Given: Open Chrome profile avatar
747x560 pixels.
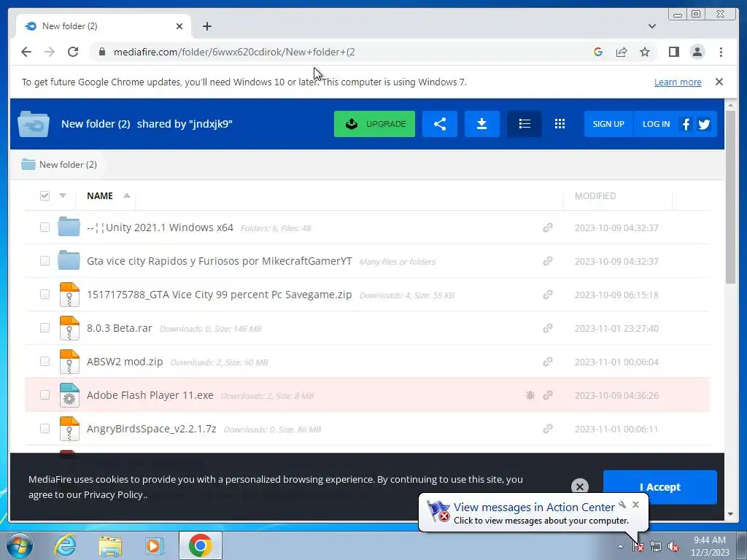Looking at the screenshot, I should tap(697, 52).
